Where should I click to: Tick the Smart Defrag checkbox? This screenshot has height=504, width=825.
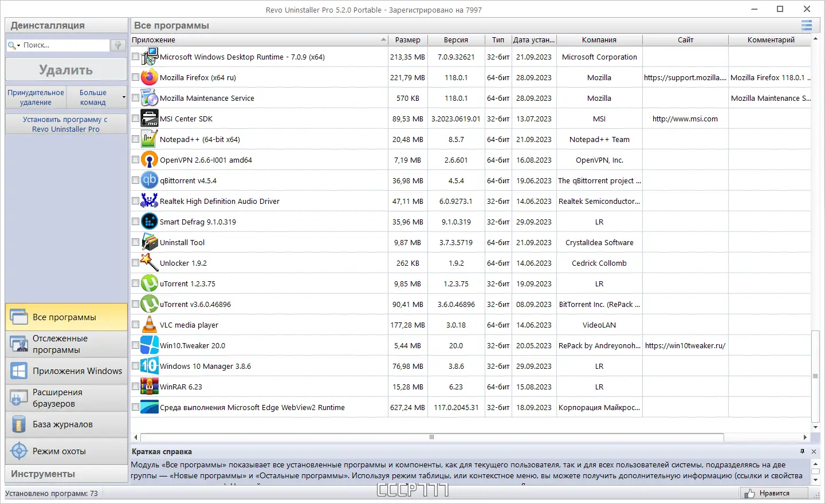(135, 222)
